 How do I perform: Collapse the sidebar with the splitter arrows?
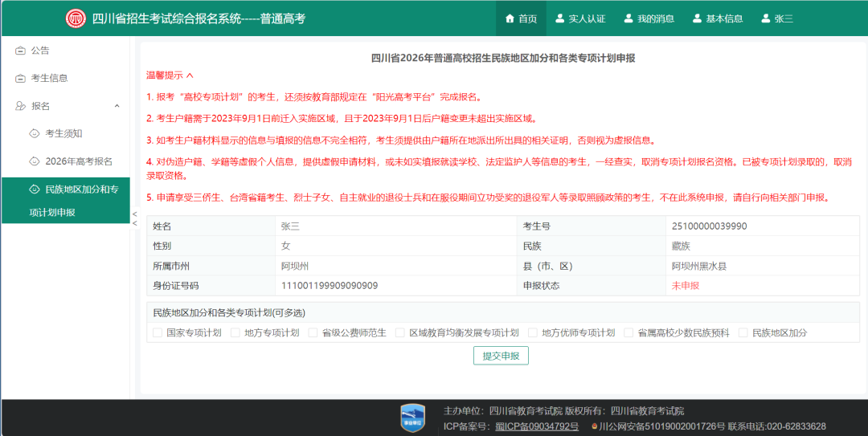134,218
